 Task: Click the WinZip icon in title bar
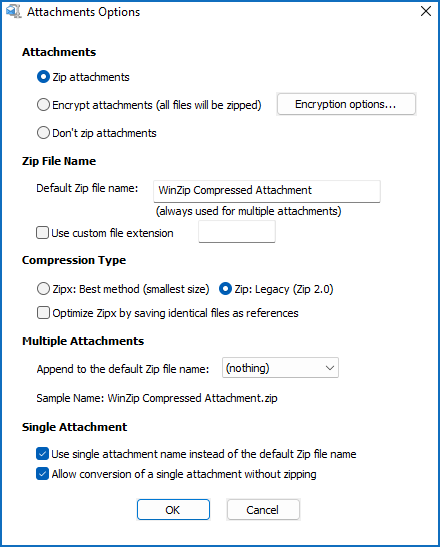click(13, 12)
